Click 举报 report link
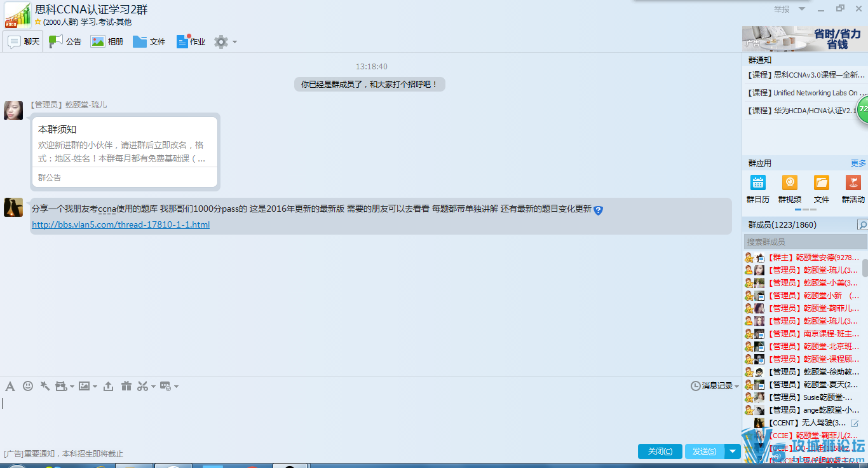The image size is (868, 468). (x=782, y=9)
